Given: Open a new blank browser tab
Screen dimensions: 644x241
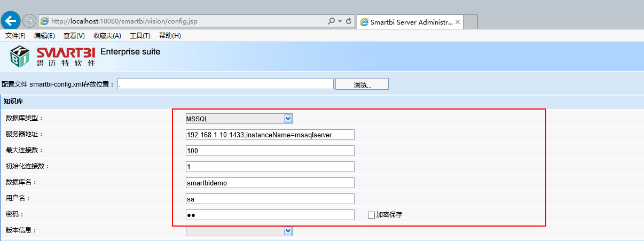Looking at the screenshot, I should click(471, 22).
